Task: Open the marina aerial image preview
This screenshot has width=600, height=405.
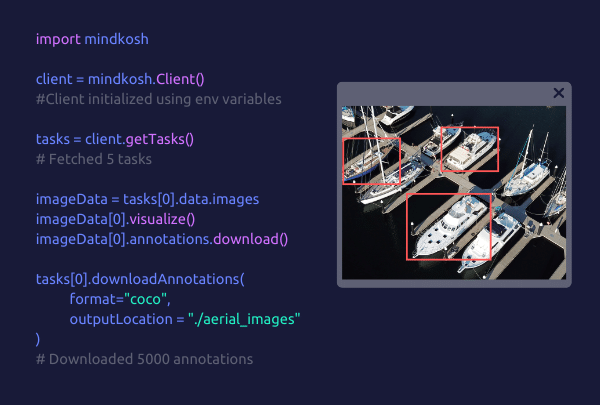Action: tap(454, 193)
